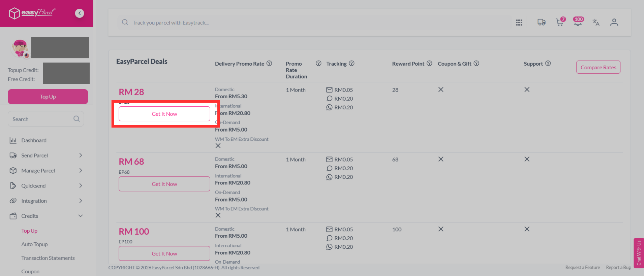
Task: Click Compare Rates button
Action: pos(598,67)
